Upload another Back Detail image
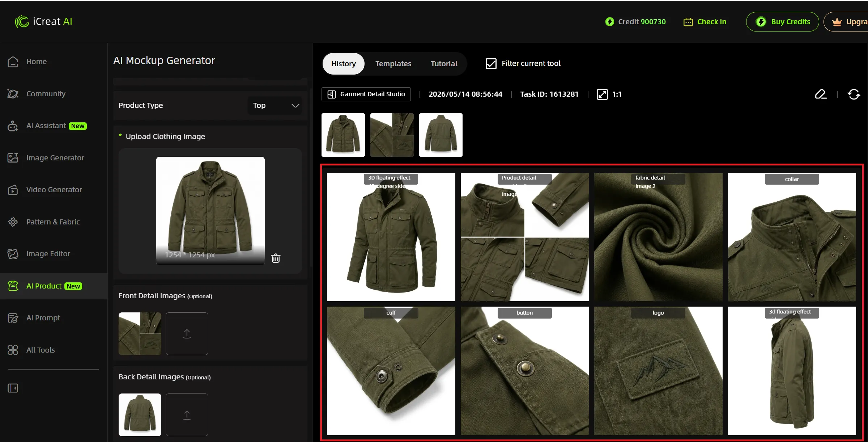Image resolution: width=868 pixels, height=442 pixels. click(187, 415)
